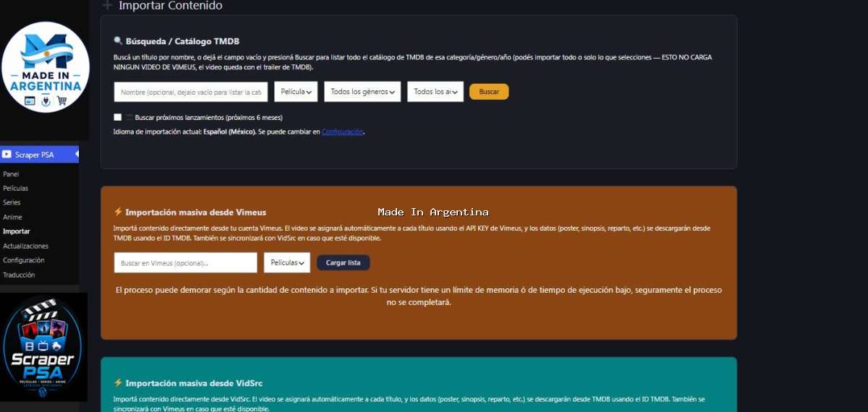Viewport: 868px width, 412px height.
Task: Open the Película type dropdown in TMDB search
Action: 296,92
